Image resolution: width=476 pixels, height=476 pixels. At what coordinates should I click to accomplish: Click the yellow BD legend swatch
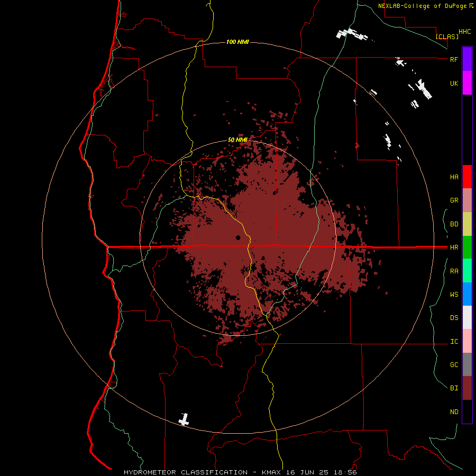[x=467, y=224]
